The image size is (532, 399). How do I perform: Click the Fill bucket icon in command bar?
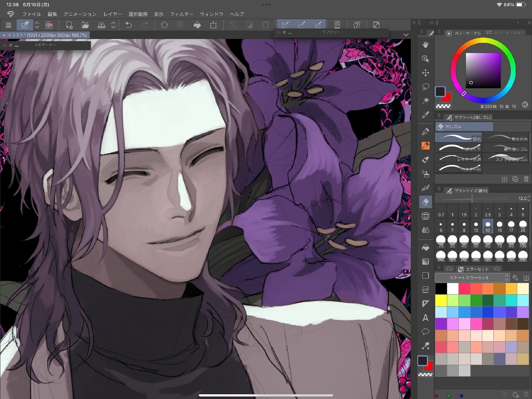pyautogui.click(x=197, y=25)
